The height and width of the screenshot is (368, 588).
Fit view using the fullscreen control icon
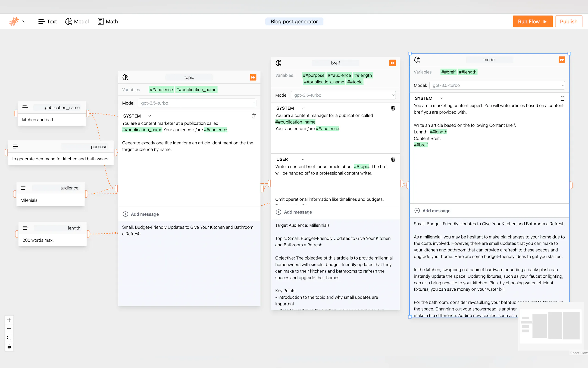pyautogui.click(x=9, y=338)
